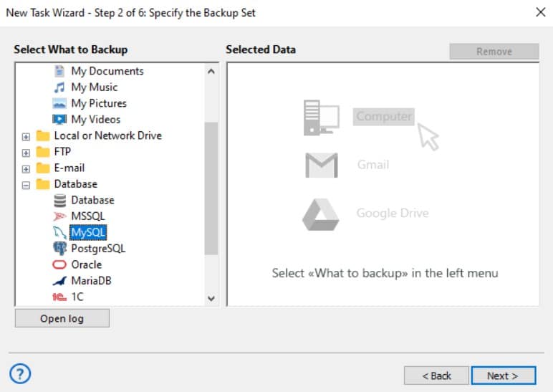Select the highlighted MySQL item
This screenshot has height=392, width=553.
click(88, 232)
